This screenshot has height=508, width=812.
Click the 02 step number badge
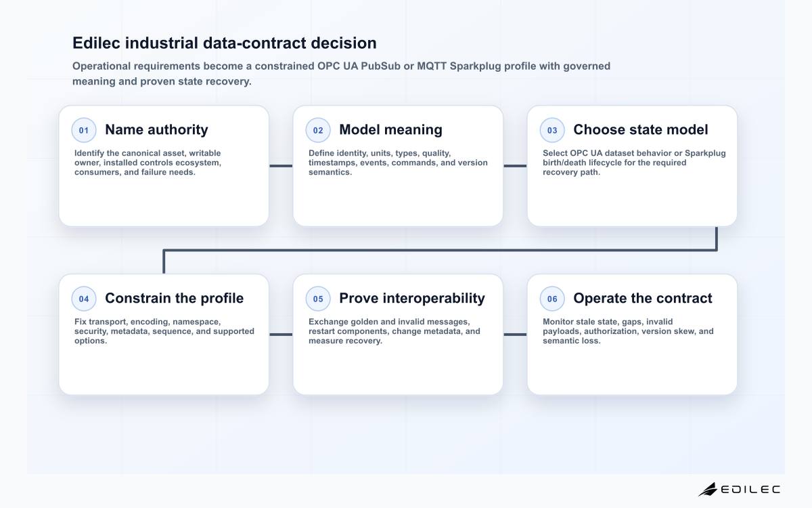tap(318, 130)
